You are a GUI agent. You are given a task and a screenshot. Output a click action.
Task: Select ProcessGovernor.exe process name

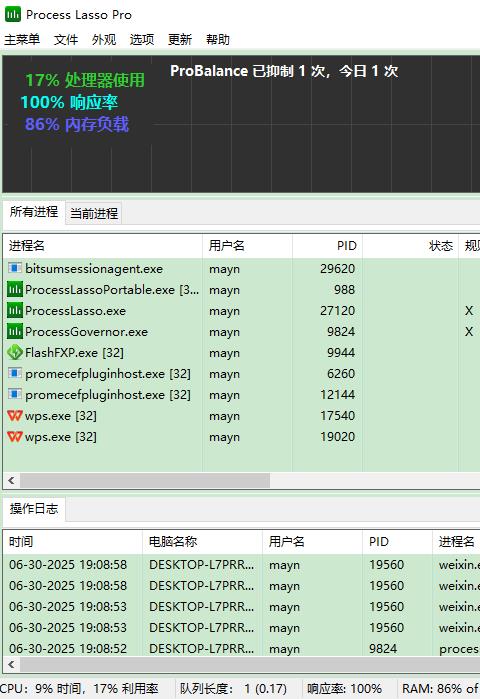click(x=86, y=332)
